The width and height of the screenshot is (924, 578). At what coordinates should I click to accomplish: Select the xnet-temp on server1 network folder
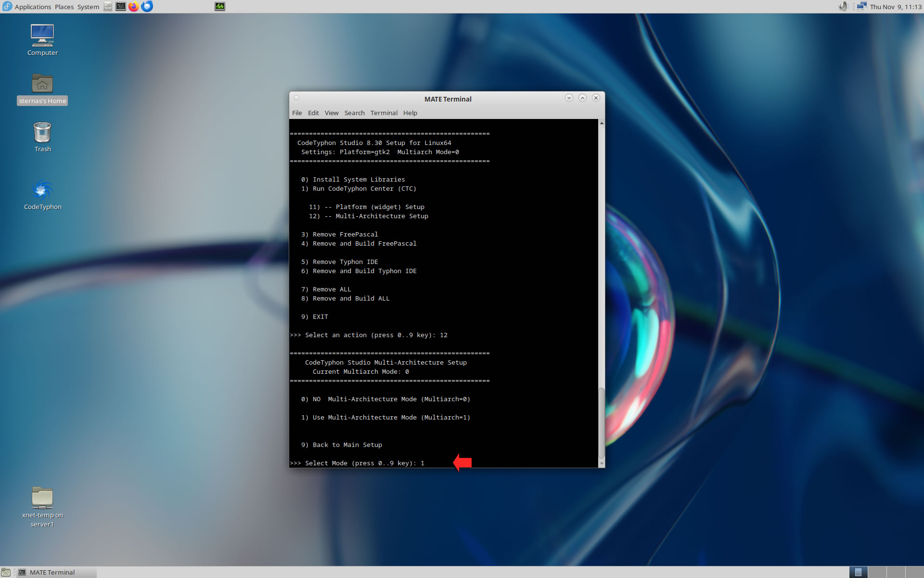[42, 507]
